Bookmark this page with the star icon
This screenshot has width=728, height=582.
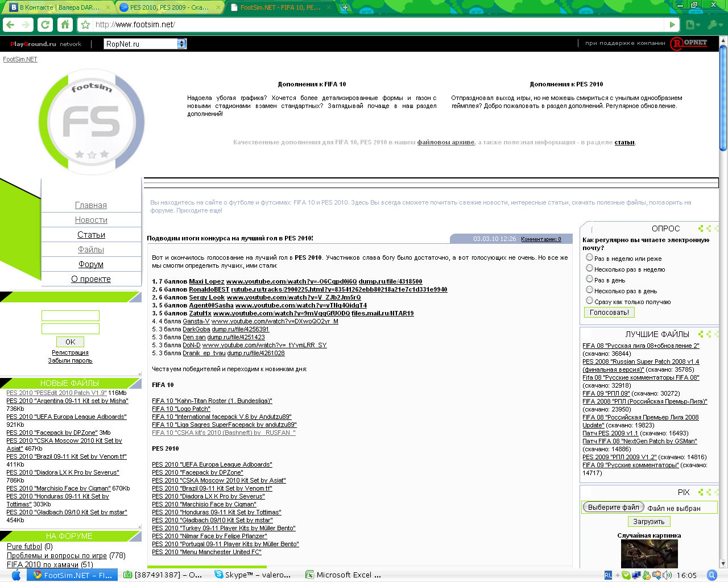(85, 25)
